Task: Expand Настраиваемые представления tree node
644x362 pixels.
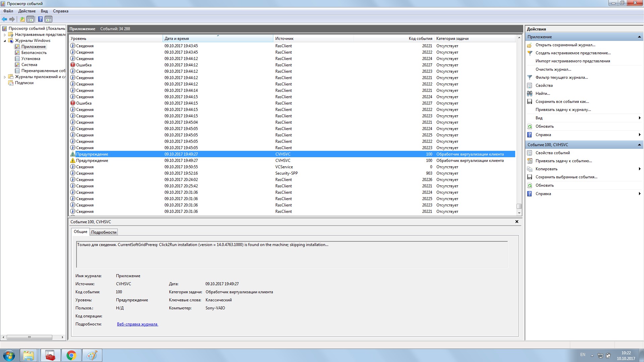Action: point(5,35)
